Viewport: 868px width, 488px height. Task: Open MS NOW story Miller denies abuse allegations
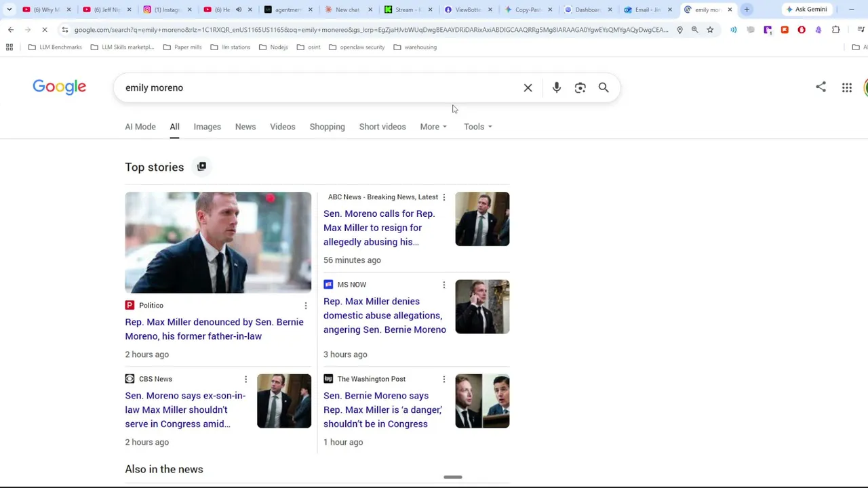coord(384,316)
